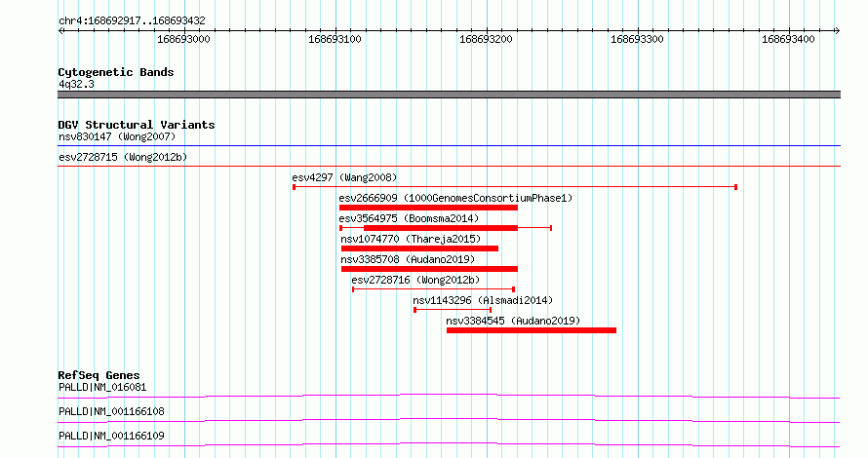
Task: Click the nsv1074770 (Thareja2015) label
Action: (x=411, y=239)
